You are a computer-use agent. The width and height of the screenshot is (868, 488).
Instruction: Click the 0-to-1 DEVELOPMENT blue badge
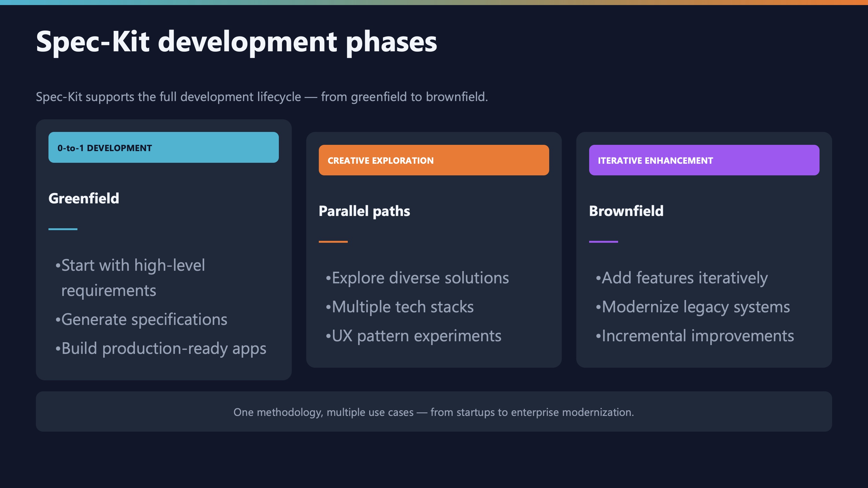(x=163, y=147)
